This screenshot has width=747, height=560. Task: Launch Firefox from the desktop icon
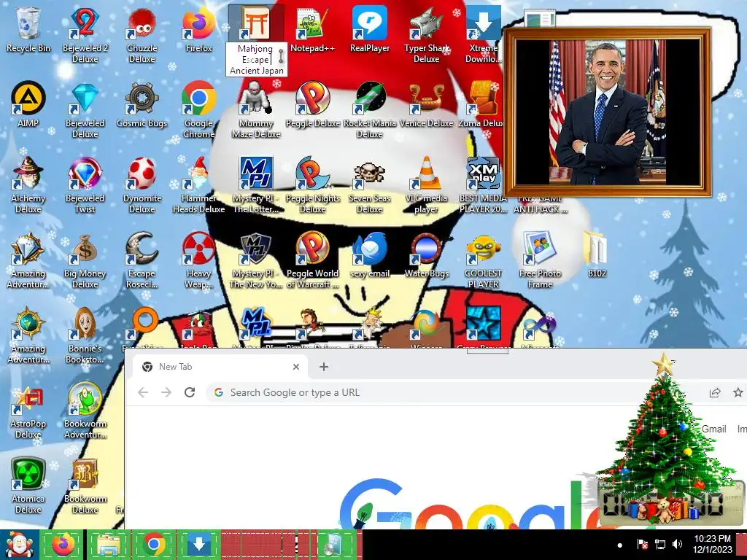198,29
